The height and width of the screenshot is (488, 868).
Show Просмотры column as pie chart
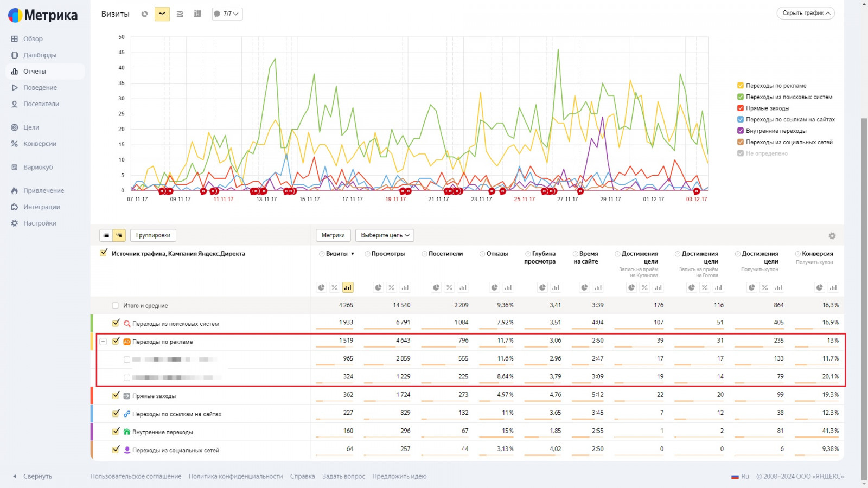pos(378,287)
